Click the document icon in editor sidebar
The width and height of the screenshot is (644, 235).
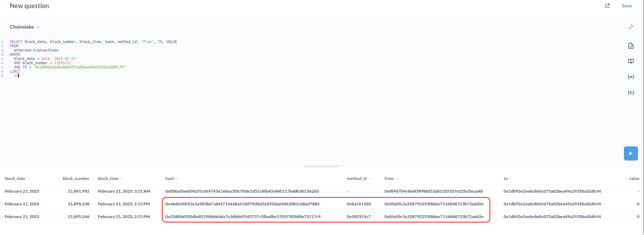(631, 46)
